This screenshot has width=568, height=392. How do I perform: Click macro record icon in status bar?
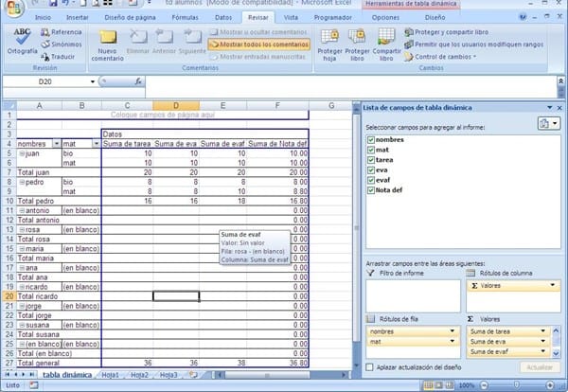(x=33, y=385)
